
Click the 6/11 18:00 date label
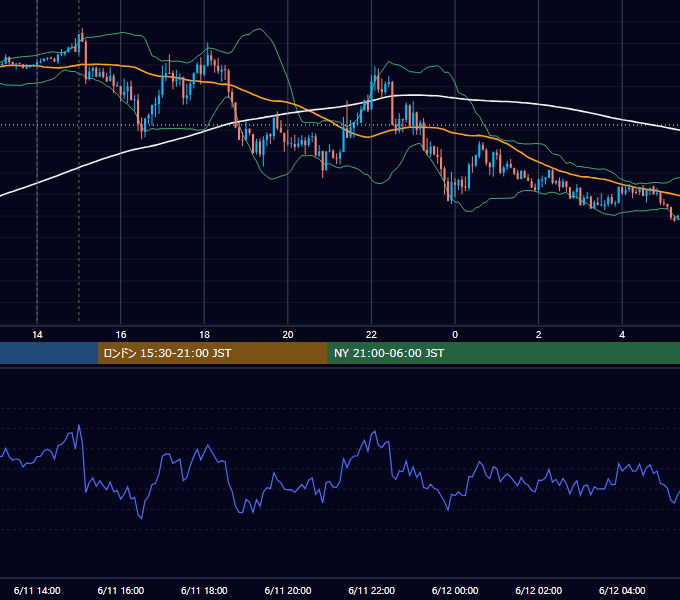[x=204, y=590]
